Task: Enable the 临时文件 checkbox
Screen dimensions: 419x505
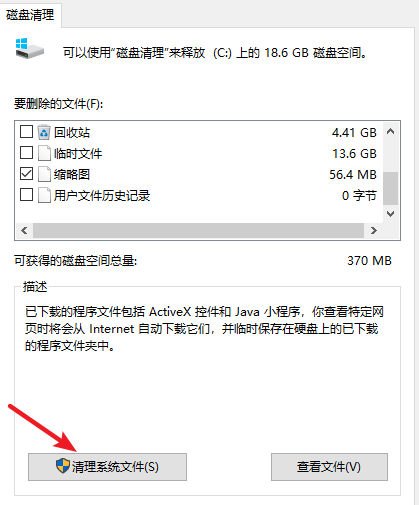Action: pyautogui.click(x=26, y=153)
